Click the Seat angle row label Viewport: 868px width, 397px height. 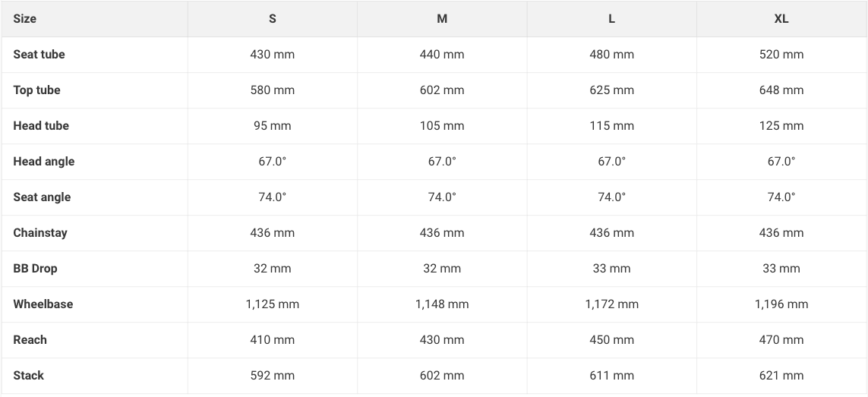pyautogui.click(x=42, y=197)
